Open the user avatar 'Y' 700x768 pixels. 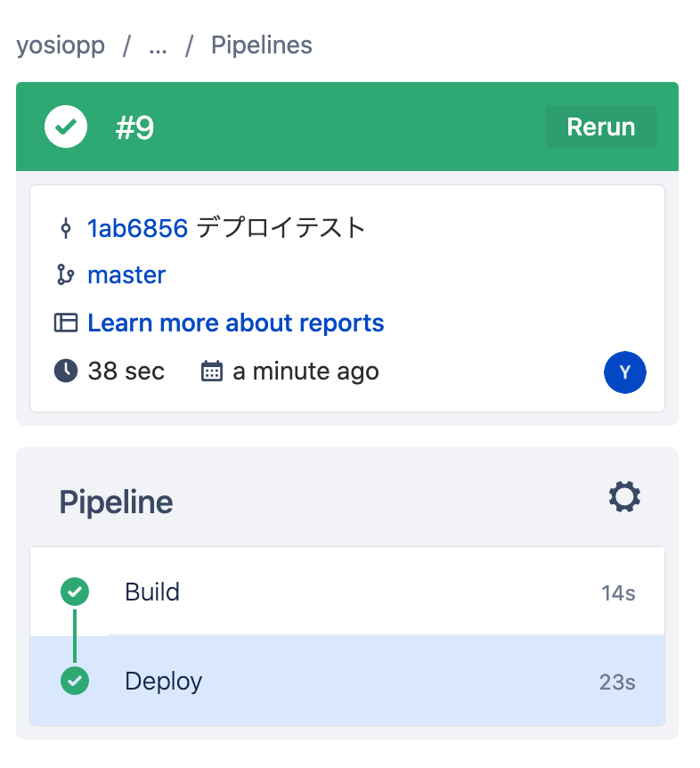[x=625, y=372]
